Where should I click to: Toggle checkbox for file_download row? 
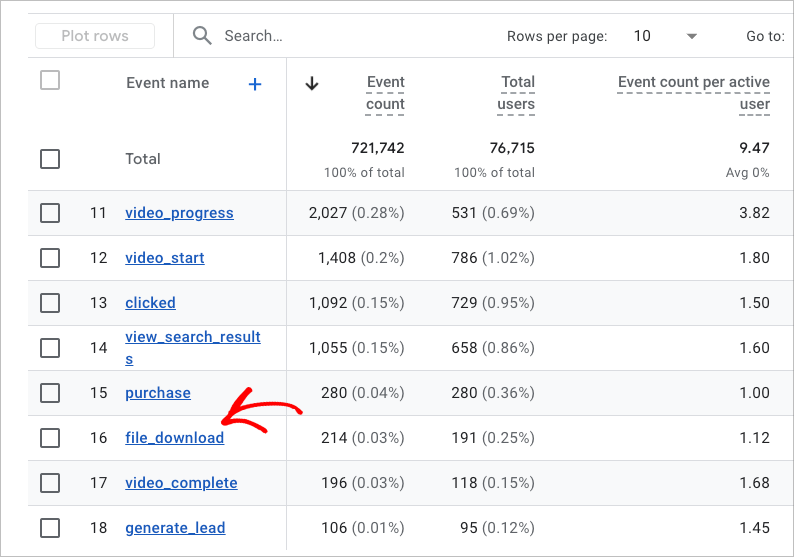point(50,438)
